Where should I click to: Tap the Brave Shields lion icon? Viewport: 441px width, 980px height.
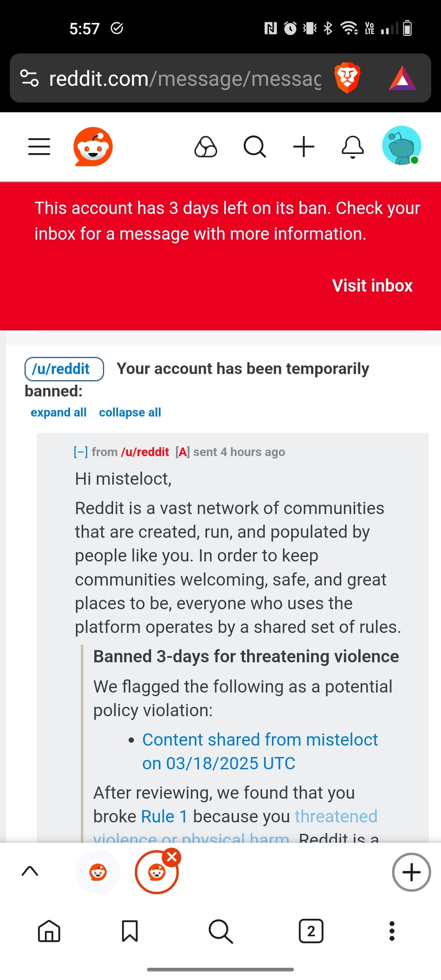[347, 78]
